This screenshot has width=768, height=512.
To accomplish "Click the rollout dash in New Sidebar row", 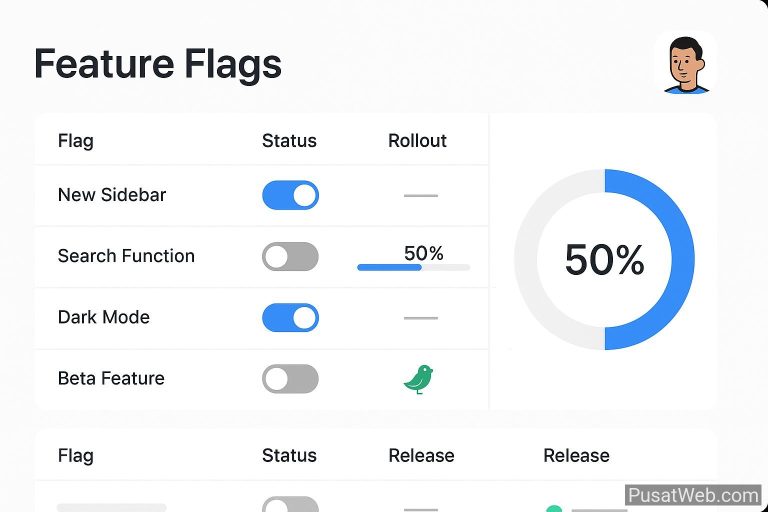I will (x=421, y=195).
